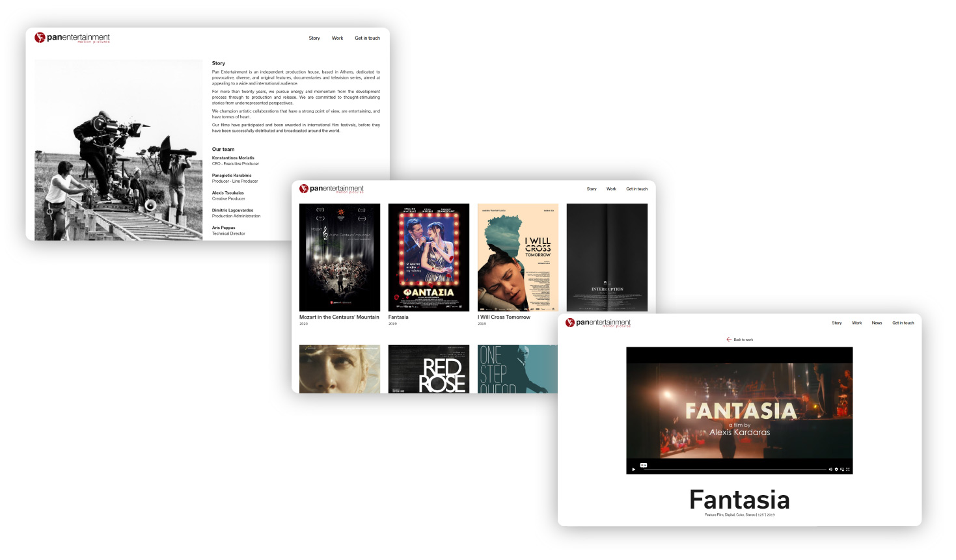Open the I Will Cross Tomorrow poster
This screenshot has height=560, width=956.
point(517,258)
